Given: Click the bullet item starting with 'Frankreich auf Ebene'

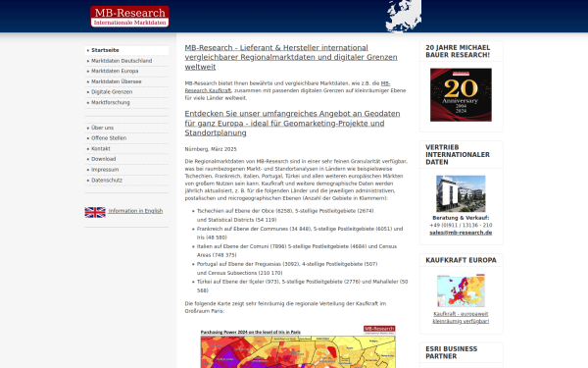Looking at the screenshot, I should pos(300,233).
